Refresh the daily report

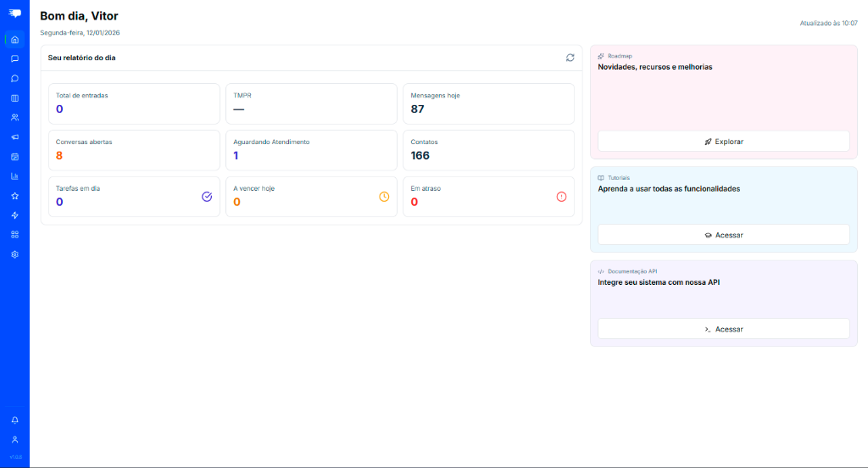tap(570, 58)
